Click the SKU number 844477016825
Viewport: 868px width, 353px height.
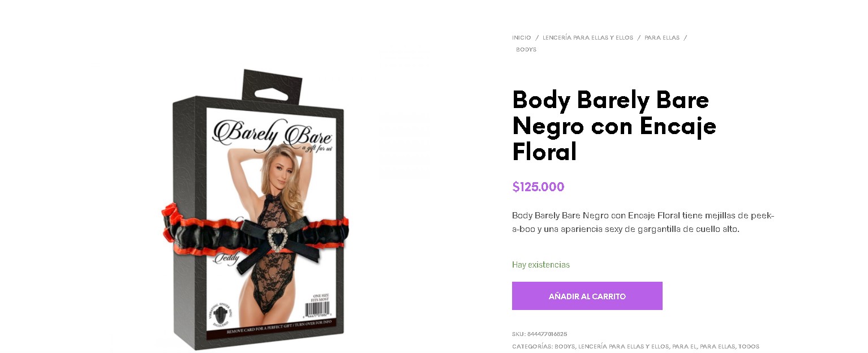tap(547, 334)
